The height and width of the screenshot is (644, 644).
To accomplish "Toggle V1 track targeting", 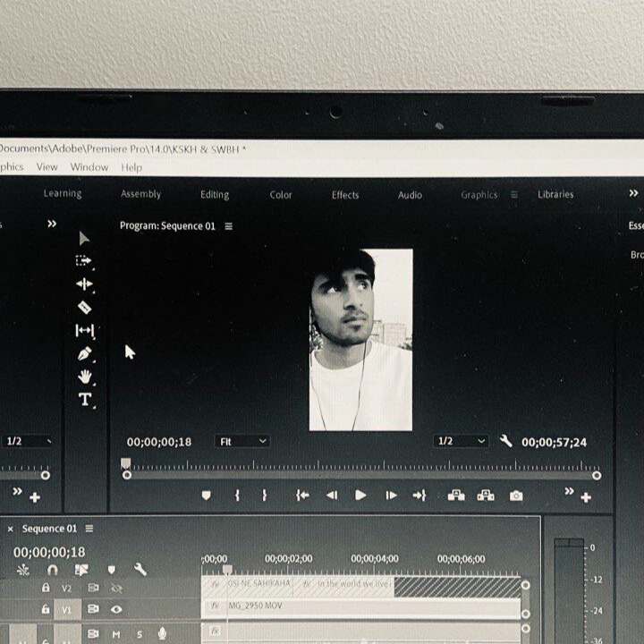I will [x=67, y=610].
